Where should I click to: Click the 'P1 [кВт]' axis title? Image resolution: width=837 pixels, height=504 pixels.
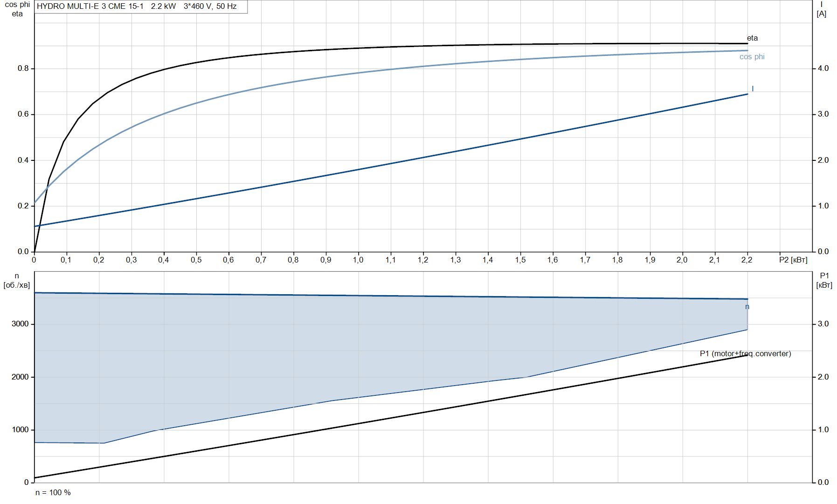pyautogui.click(x=824, y=281)
